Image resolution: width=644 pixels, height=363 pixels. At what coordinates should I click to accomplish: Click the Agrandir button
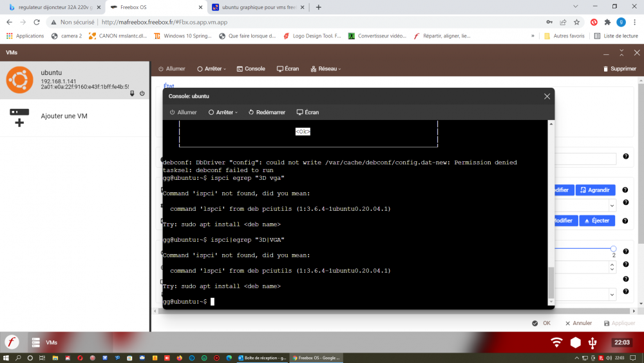(x=595, y=190)
